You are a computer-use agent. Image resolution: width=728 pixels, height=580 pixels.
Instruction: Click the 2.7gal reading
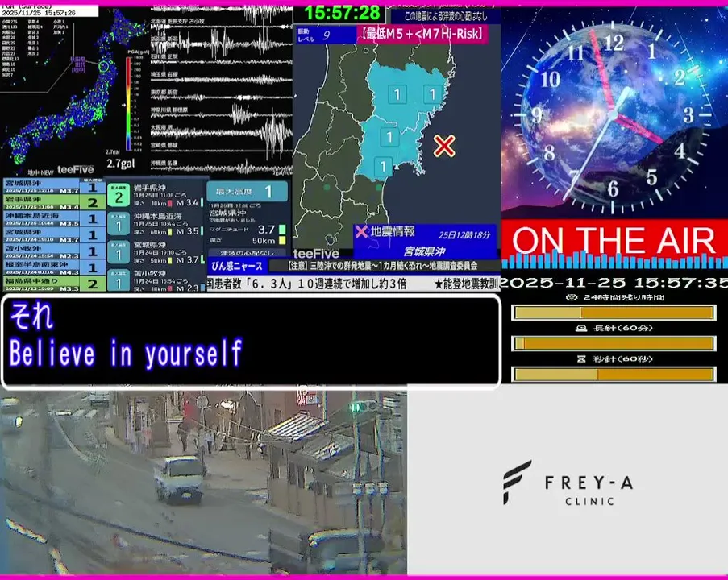[121, 164]
